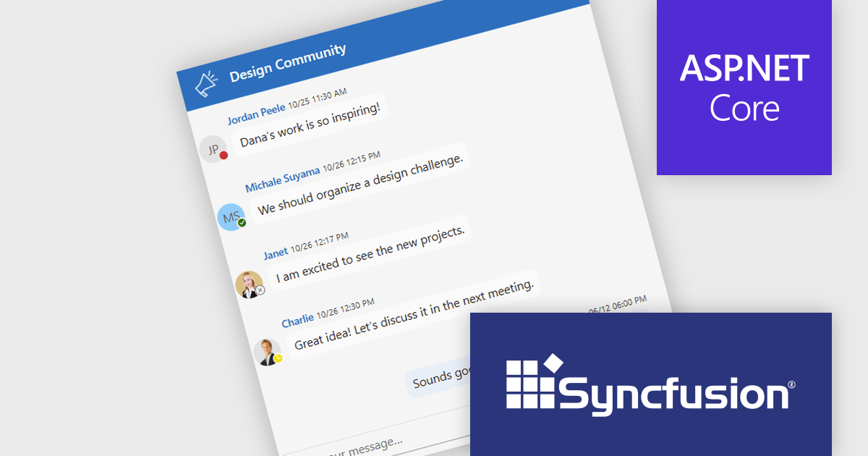Click the 10/26 12:30 PM timestamp
The height and width of the screenshot is (456, 868).
(345, 307)
